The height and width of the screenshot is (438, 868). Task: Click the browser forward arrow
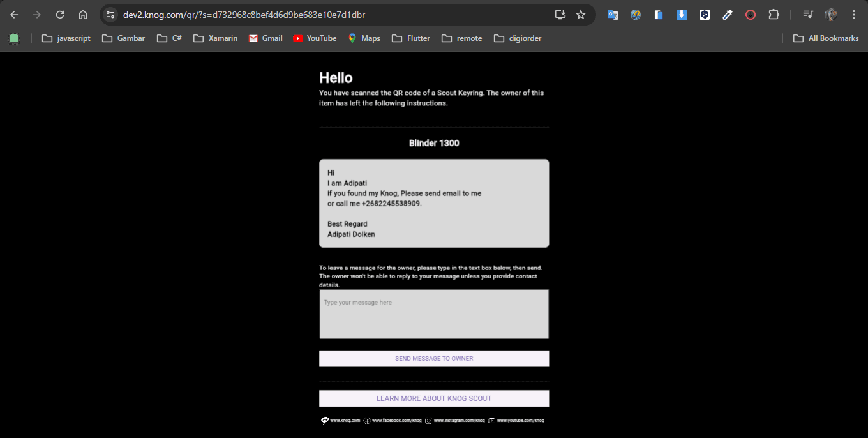tap(37, 15)
